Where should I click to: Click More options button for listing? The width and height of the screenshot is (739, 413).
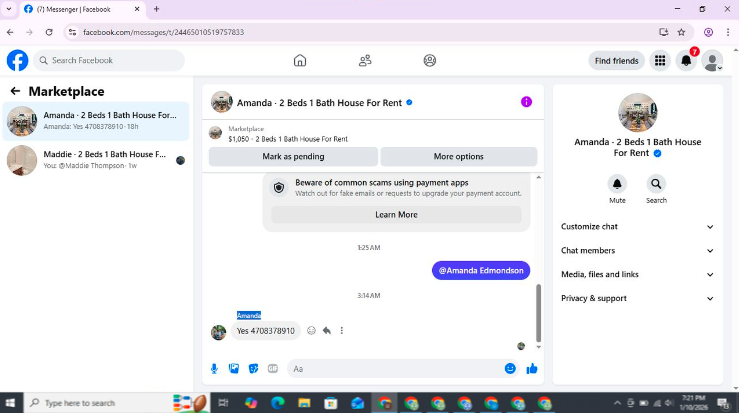(x=459, y=157)
